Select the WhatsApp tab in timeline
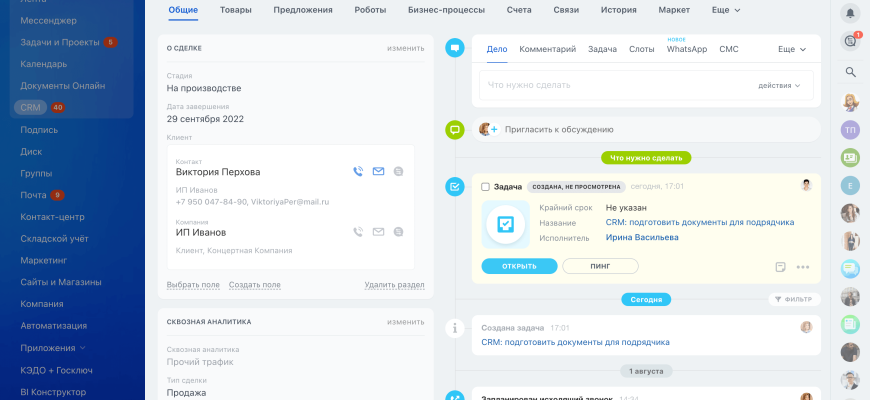 (686, 49)
